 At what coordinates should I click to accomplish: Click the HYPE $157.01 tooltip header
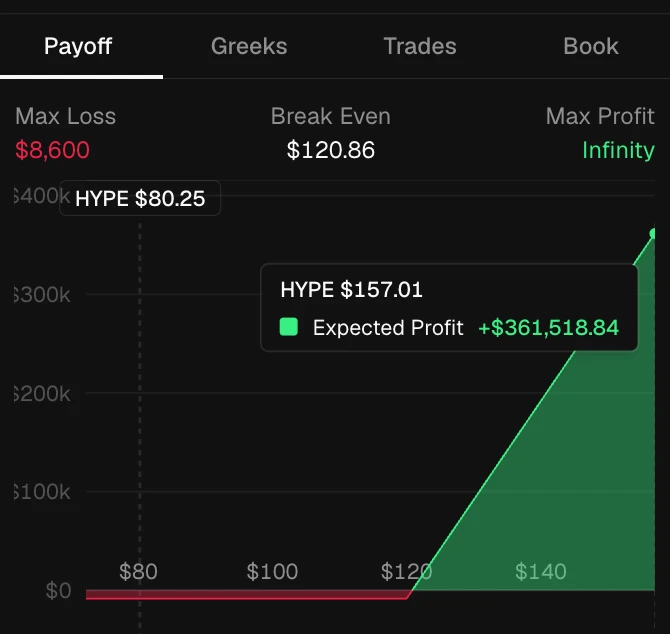(351, 290)
